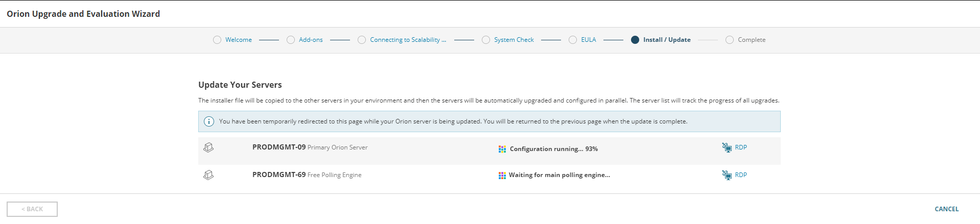Click the PRODMGMT-69 server icon
The height and width of the screenshot is (224, 980).
coord(208,175)
